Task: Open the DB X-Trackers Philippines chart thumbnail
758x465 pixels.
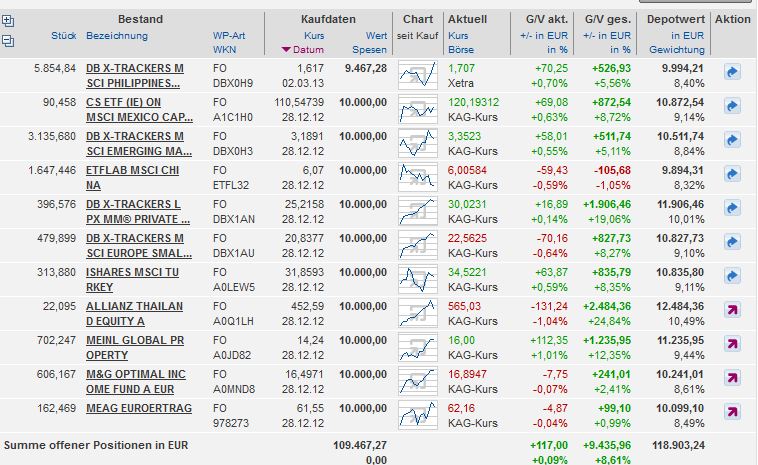Action: tap(417, 74)
